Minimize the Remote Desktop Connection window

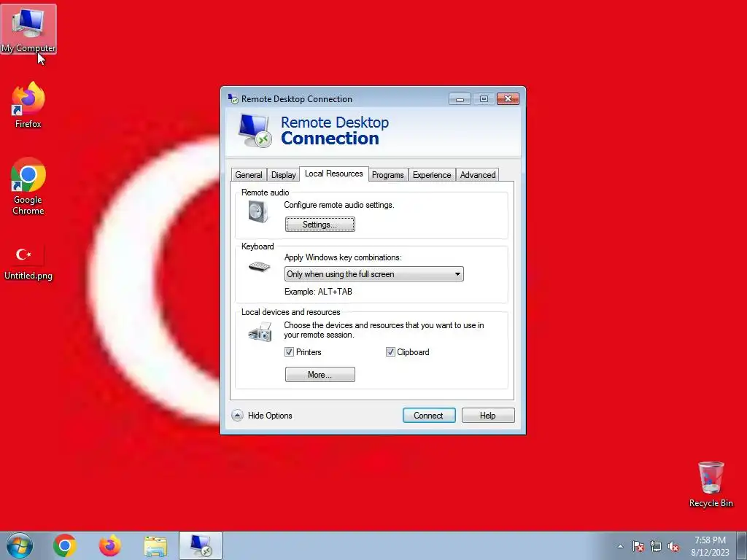point(460,98)
